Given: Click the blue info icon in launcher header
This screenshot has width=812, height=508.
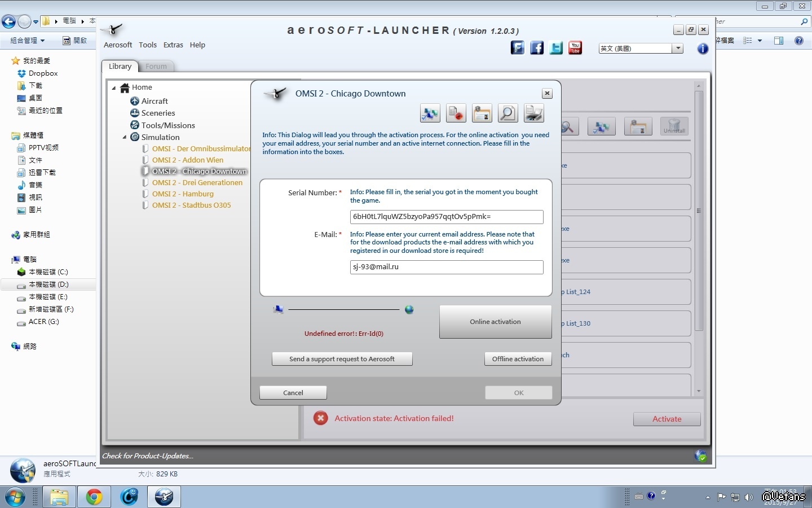Looking at the screenshot, I should pyautogui.click(x=703, y=49).
